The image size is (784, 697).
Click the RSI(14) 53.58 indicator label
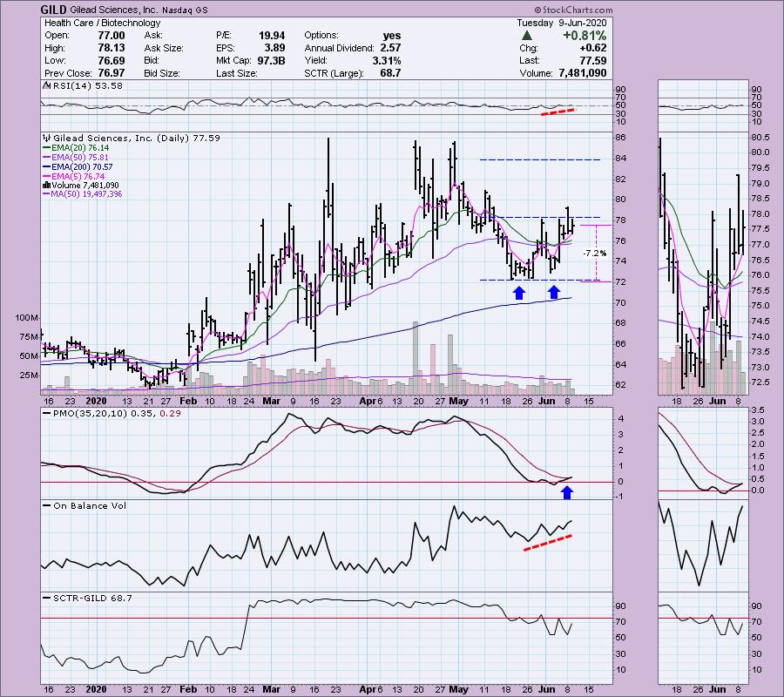pyautogui.click(x=87, y=85)
